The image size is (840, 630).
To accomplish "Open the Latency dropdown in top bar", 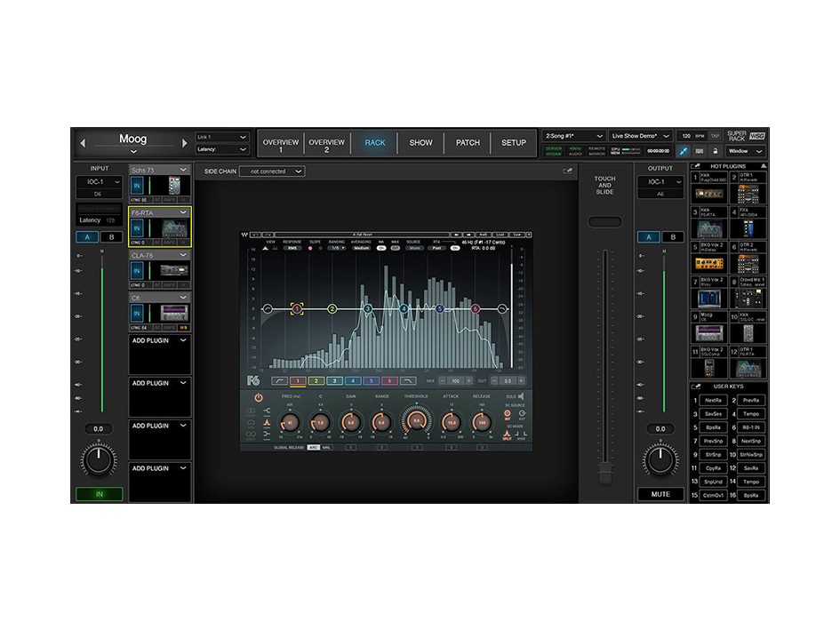I will [x=222, y=149].
